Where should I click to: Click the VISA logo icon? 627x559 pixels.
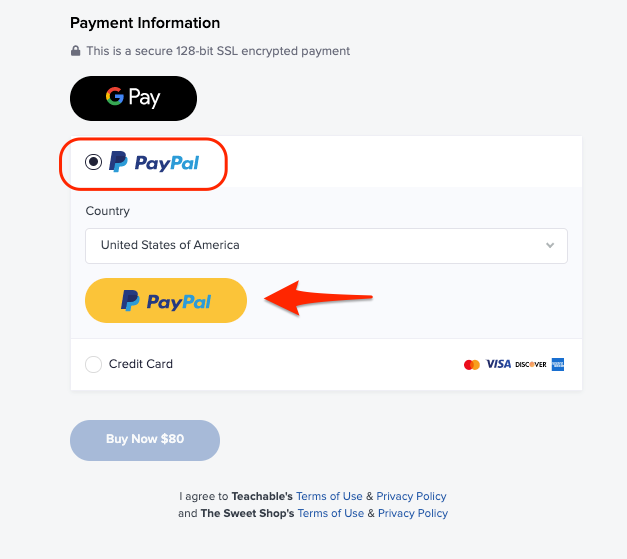[x=498, y=364]
